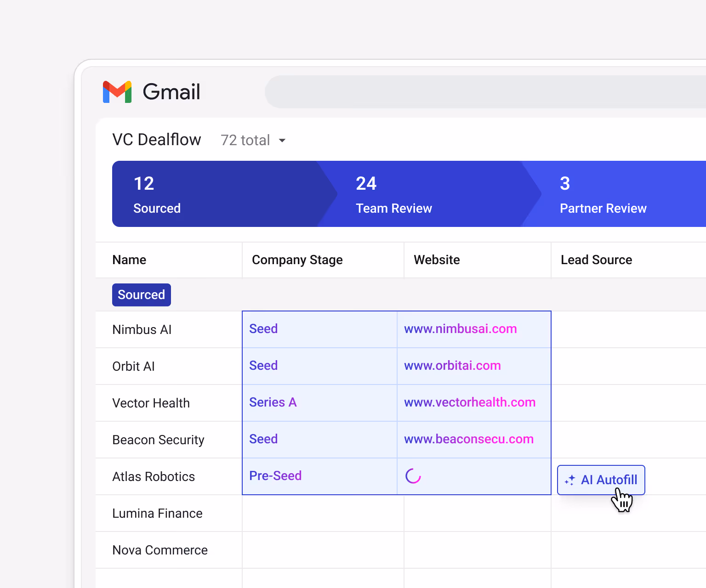The width and height of the screenshot is (706, 588).
Task: Open the 72 total dropdown arrow
Action: [282, 141]
